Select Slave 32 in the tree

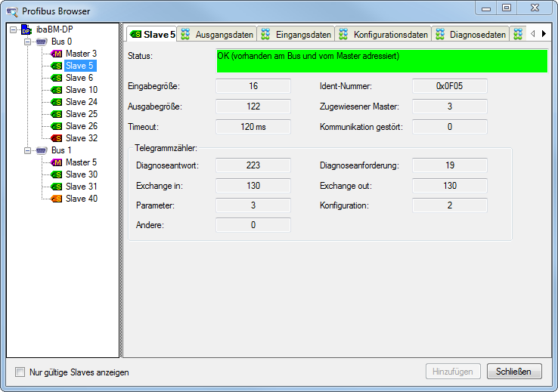click(x=82, y=138)
